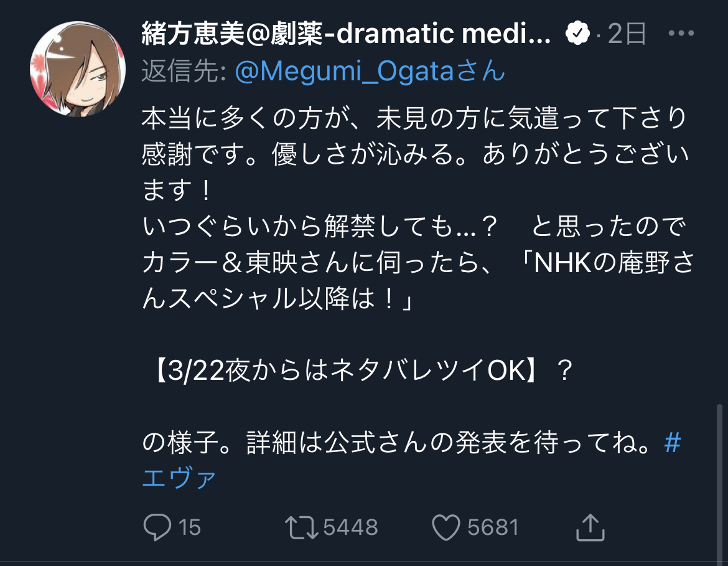
Task: Like the tweet with heart icon
Action: pyautogui.click(x=446, y=527)
